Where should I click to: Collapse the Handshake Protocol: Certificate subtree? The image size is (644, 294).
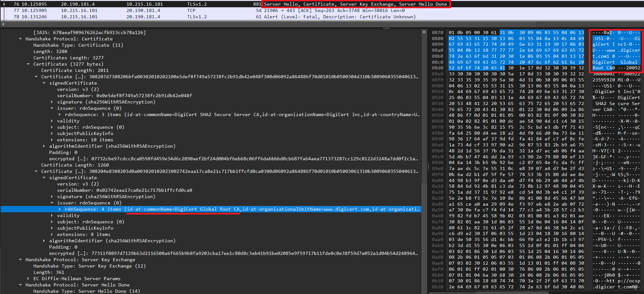click(20, 38)
